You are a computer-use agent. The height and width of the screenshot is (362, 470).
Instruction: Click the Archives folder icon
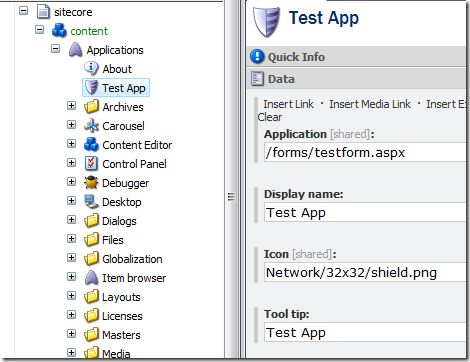[91, 106]
